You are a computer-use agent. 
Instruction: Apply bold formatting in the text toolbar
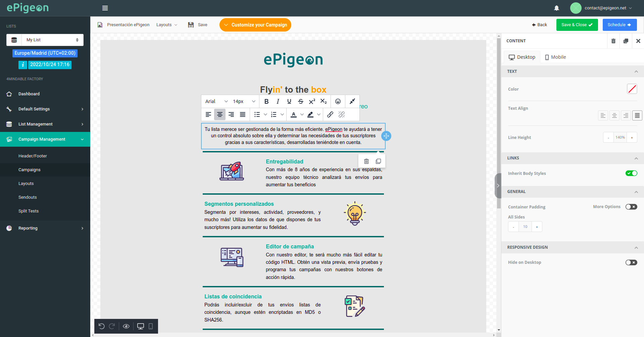point(266,101)
